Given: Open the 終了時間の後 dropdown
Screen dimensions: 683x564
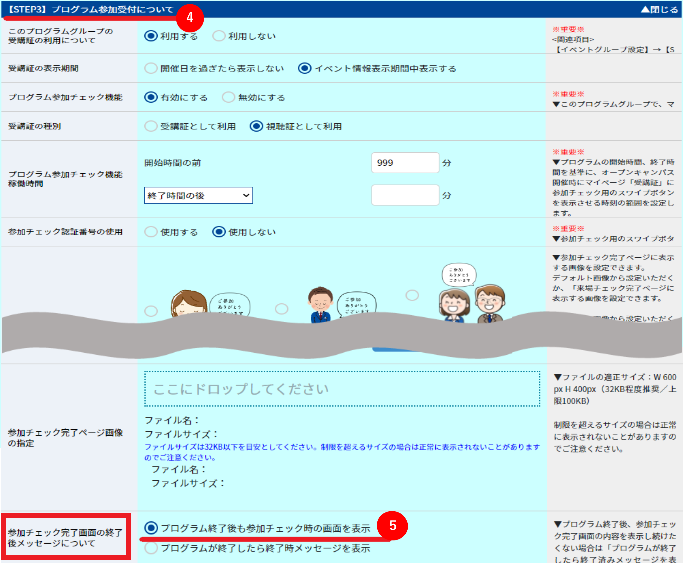Looking at the screenshot, I should (x=198, y=196).
